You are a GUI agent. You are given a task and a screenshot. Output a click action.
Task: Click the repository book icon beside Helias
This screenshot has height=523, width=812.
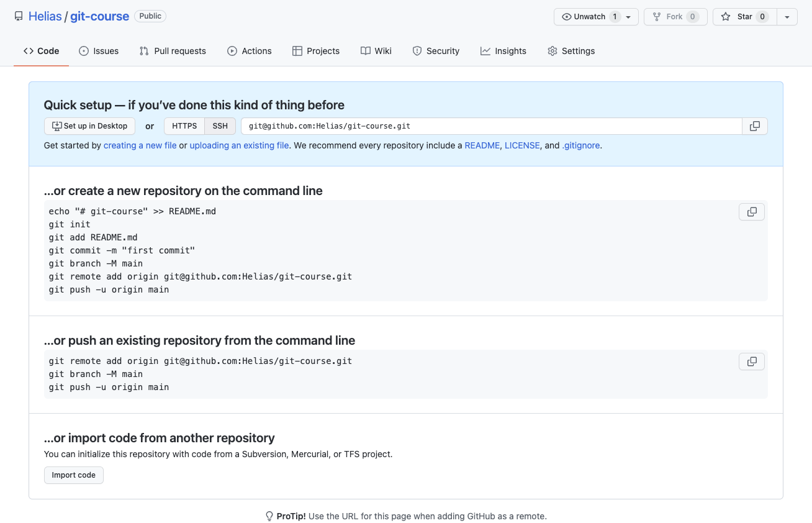(19, 17)
